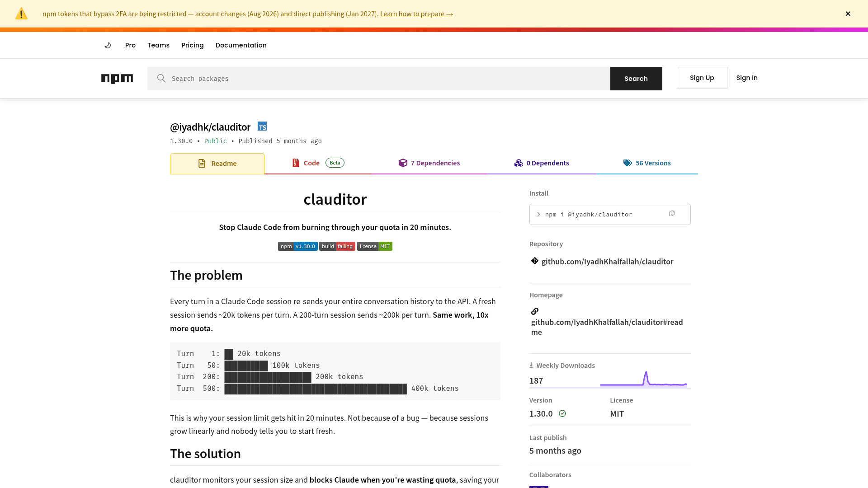Image resolution: width=868 pixels, height=488 pixels.
Task: Click the 'Turn 500' token bar row
Action: [318, 389]
